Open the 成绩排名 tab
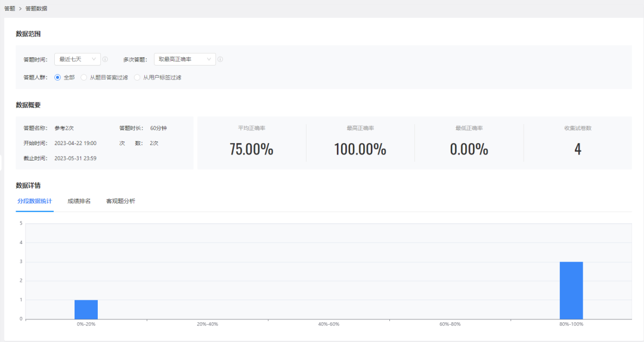 (79, 201)
